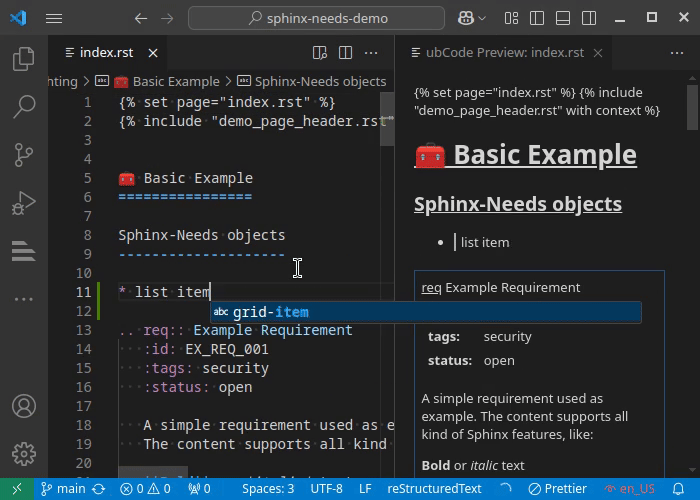Open Source Control view
Image resolution: width=700 pixels, height=500 pixels.
tap(24, 154)
